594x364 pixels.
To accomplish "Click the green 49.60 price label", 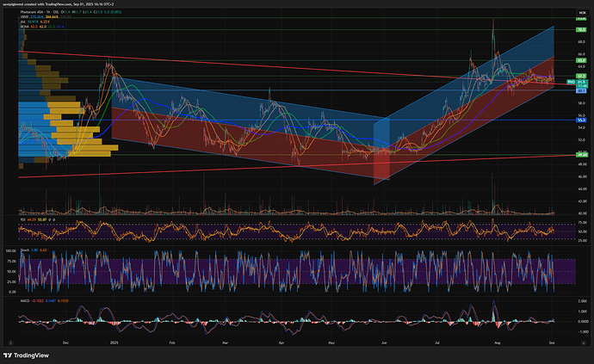I will point(582,155).
